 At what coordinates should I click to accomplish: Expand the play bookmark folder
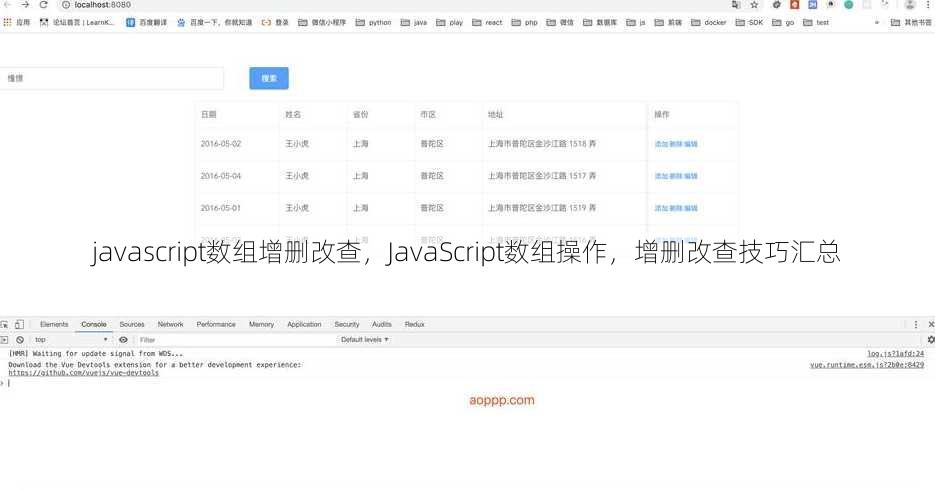tap(450, 22)
